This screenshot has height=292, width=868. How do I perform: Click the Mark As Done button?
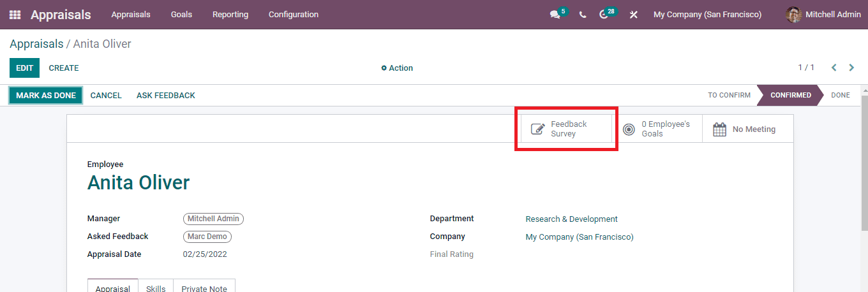(46, 96)
